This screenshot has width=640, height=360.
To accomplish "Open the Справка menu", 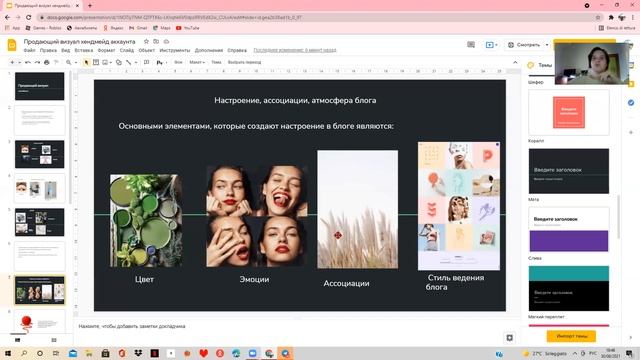I will [237, 50].
